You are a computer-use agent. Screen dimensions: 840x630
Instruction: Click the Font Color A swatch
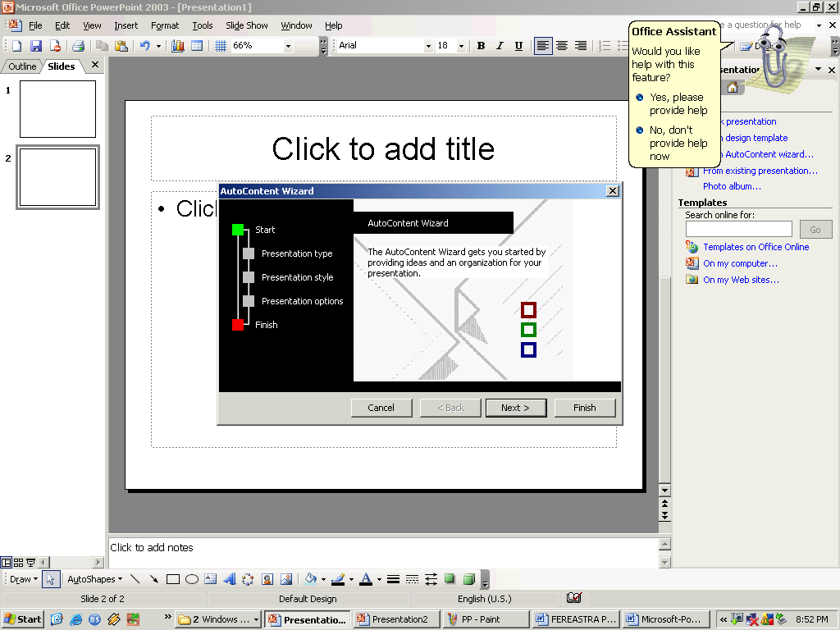point(366,579)
